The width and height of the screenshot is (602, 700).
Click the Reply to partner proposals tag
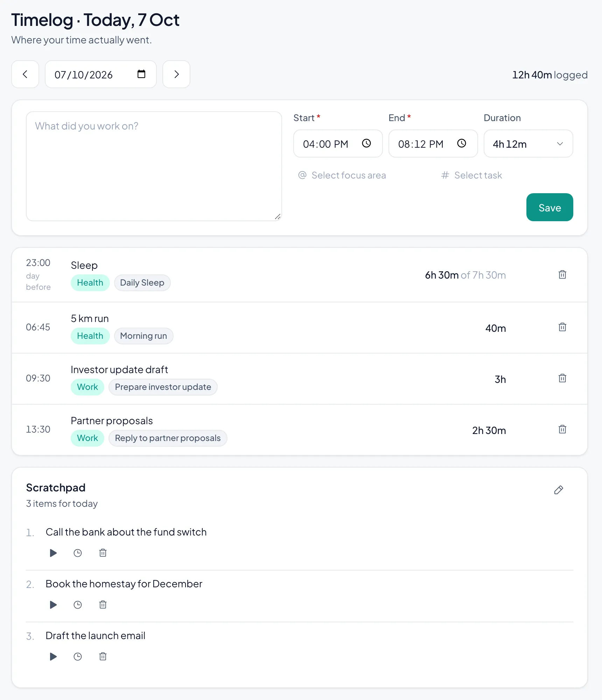coord(168,438)
